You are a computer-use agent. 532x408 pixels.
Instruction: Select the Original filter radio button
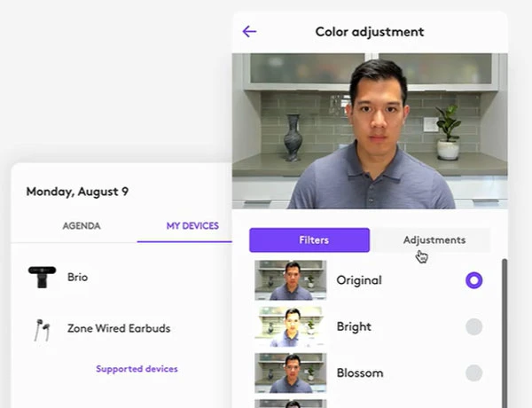(x=474, y=280)
